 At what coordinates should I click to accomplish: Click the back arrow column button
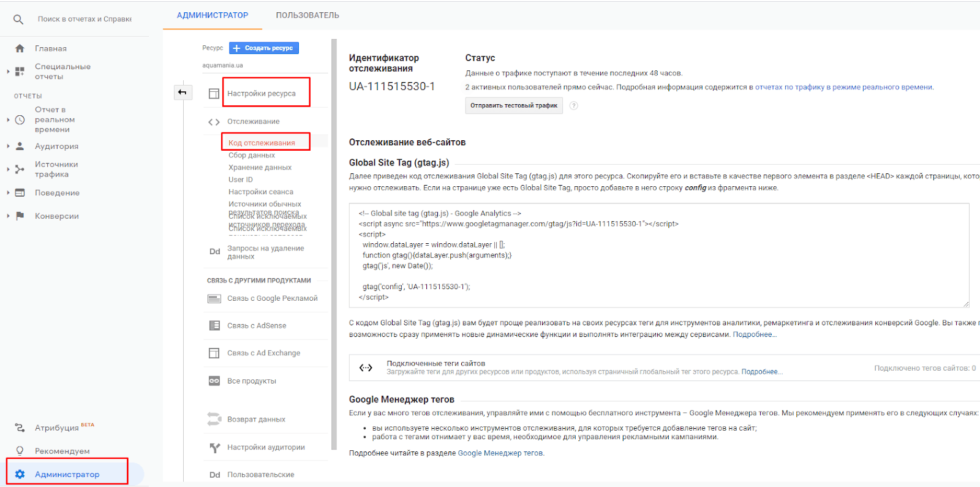[x=183, y=92]
